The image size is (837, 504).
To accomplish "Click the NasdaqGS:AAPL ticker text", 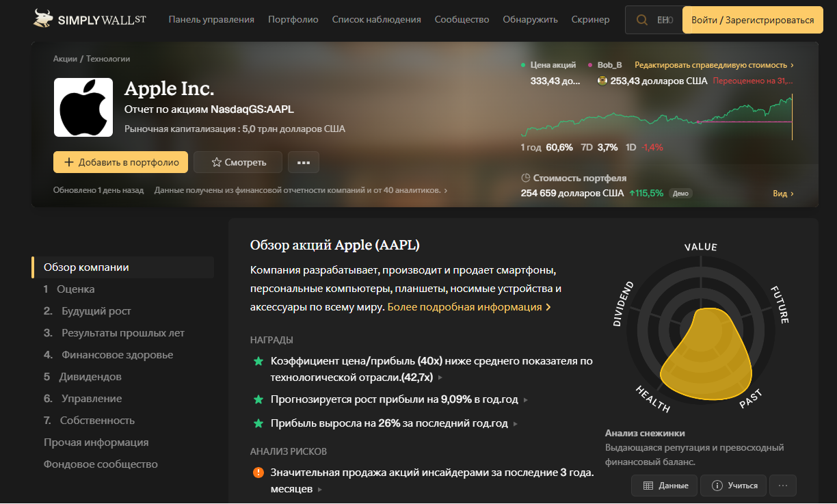I will (x=252, y=109).
